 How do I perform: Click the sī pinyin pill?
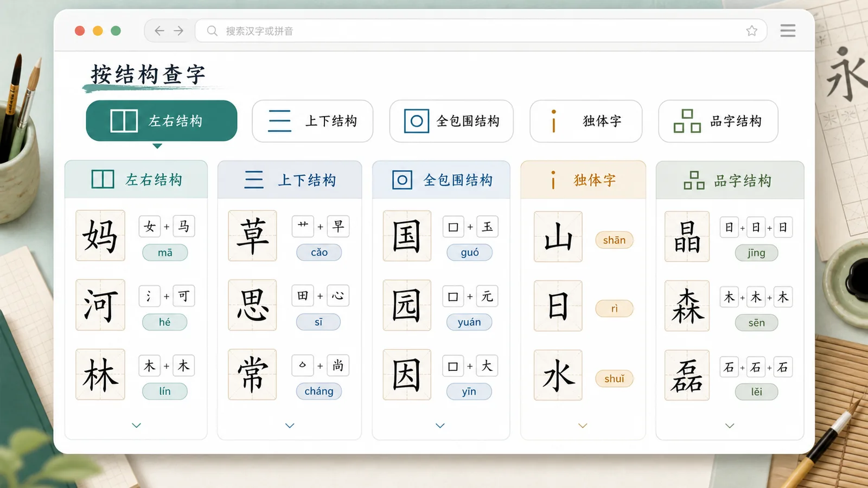(318, 322)
